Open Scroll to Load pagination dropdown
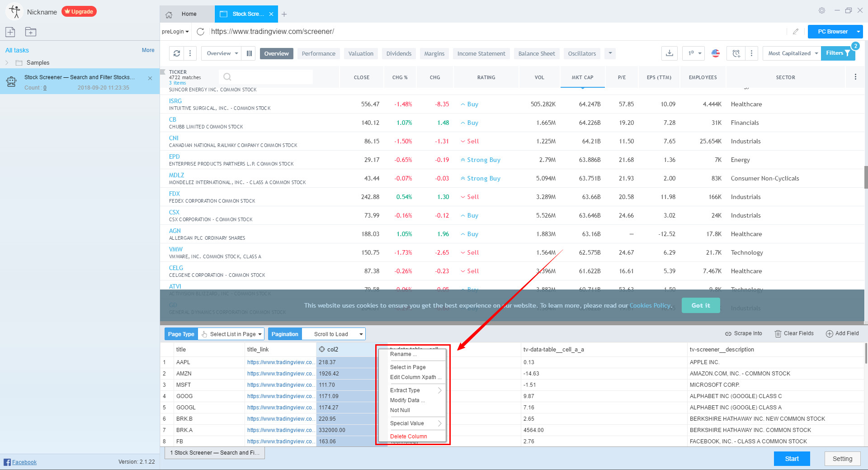868x470 pixels. click(334, 334)
